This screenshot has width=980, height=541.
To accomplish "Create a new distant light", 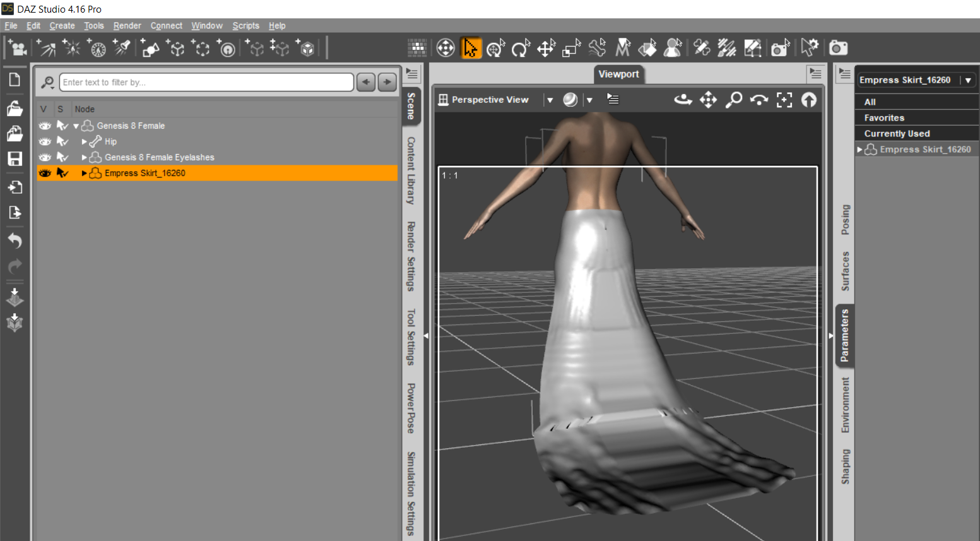I will coord(46,48).
